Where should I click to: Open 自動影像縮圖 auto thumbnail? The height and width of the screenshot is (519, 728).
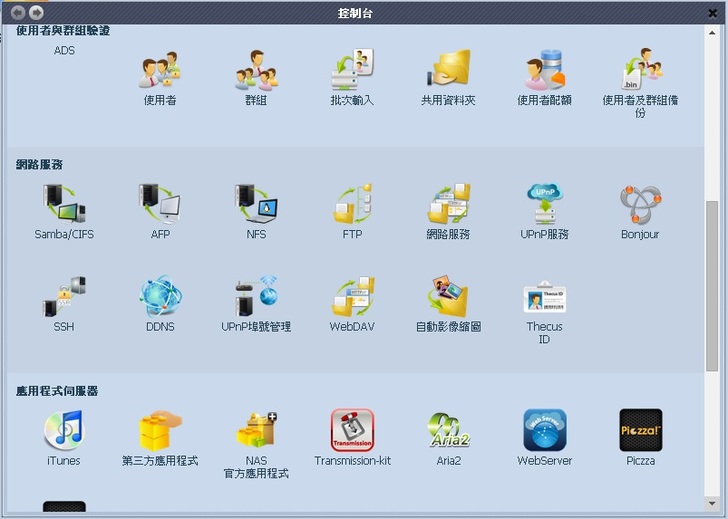click(x=448, y=297)
